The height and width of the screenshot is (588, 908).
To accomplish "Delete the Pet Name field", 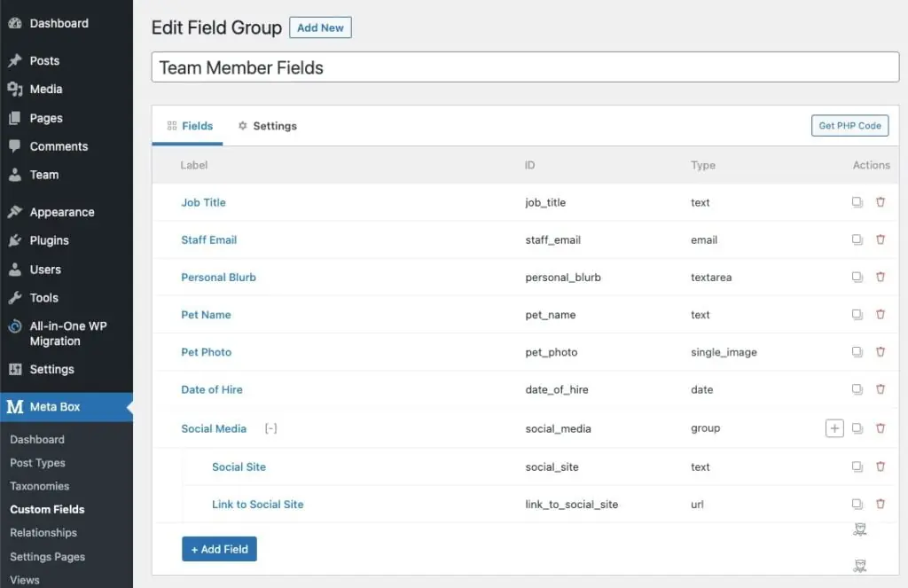I will point(881,314).
